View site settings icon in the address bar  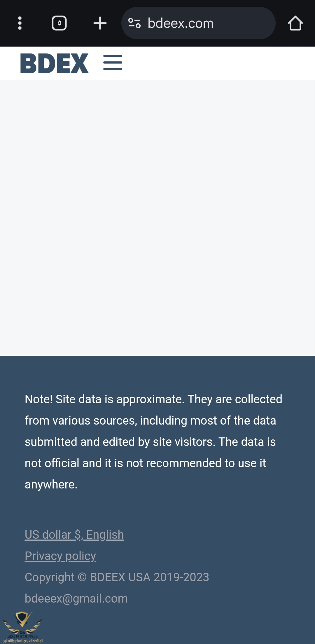click(x=134, y=23)
